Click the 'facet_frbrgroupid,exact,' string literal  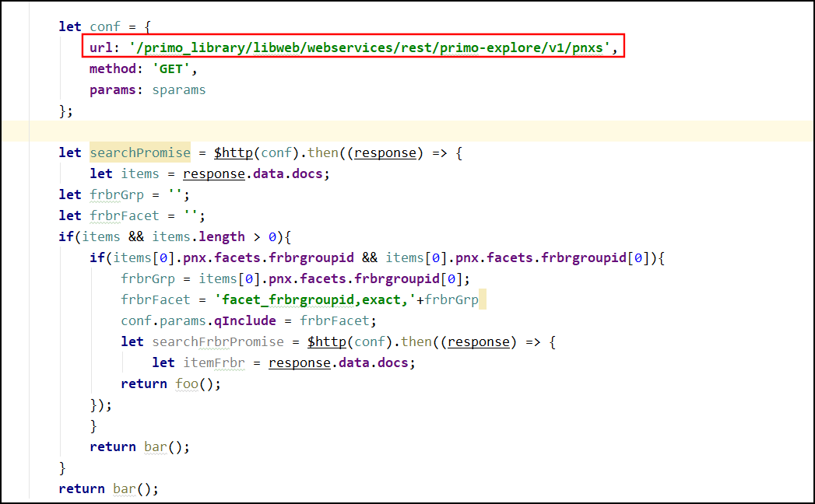[x=315, y=299]
